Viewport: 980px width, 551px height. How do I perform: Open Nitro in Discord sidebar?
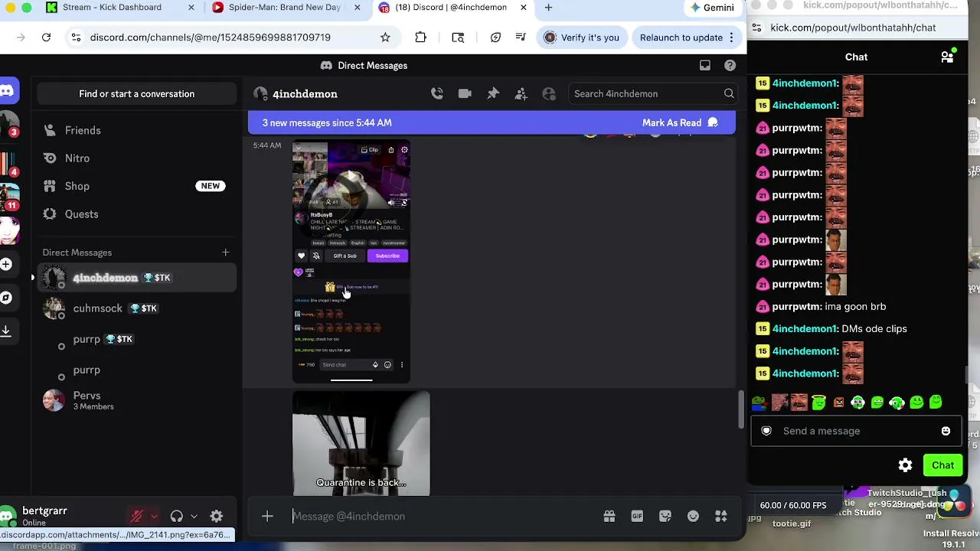pyautogui.click(x=136, y=158)
